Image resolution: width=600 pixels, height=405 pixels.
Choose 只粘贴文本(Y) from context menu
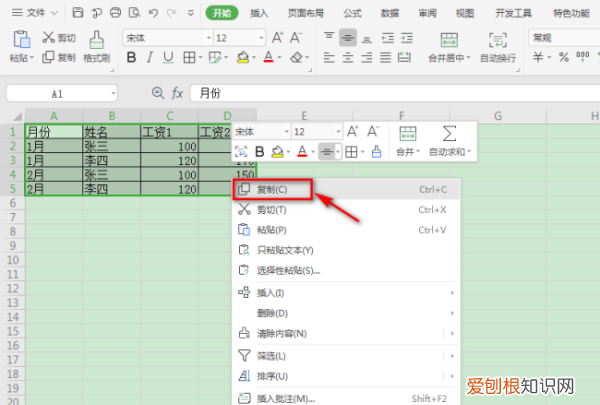coord(346,250)
